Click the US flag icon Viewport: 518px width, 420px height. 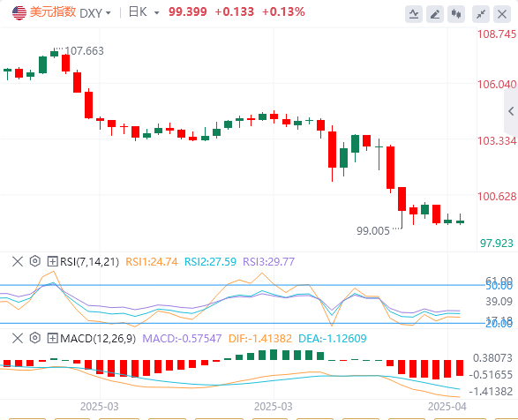click(19, 13)
